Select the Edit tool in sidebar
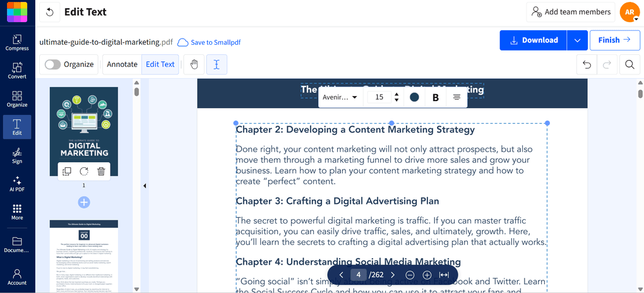The height and width of the screenshot is (293, 644). click(x=17, y=127)
